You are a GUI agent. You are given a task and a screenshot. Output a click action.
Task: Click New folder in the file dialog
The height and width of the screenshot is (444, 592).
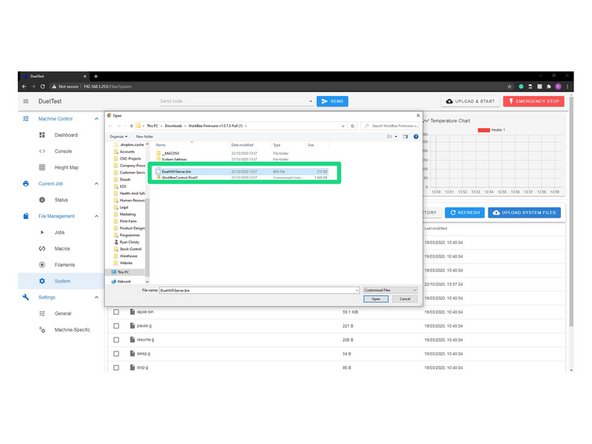pos(144,136)
